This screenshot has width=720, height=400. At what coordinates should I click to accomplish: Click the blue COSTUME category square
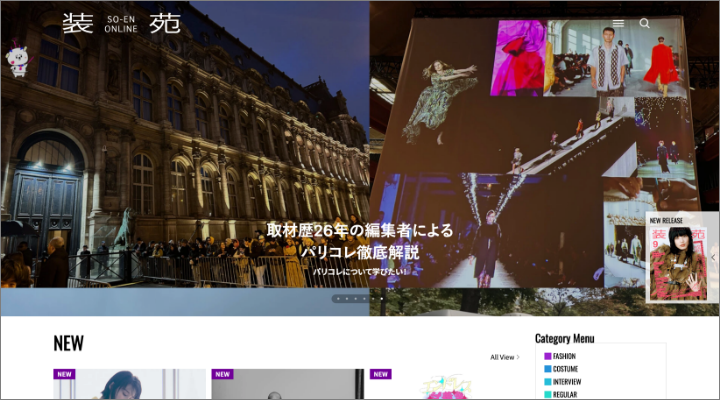click(548, 369)
